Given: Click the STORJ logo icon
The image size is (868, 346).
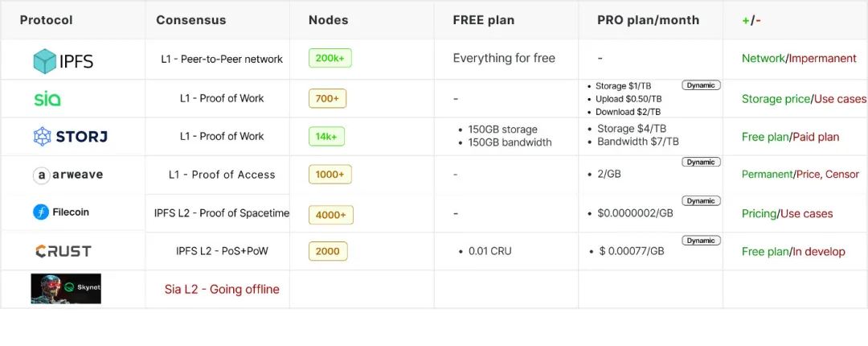Looking at the screenshot, I should pyautogui.click(x=42, y=137).
